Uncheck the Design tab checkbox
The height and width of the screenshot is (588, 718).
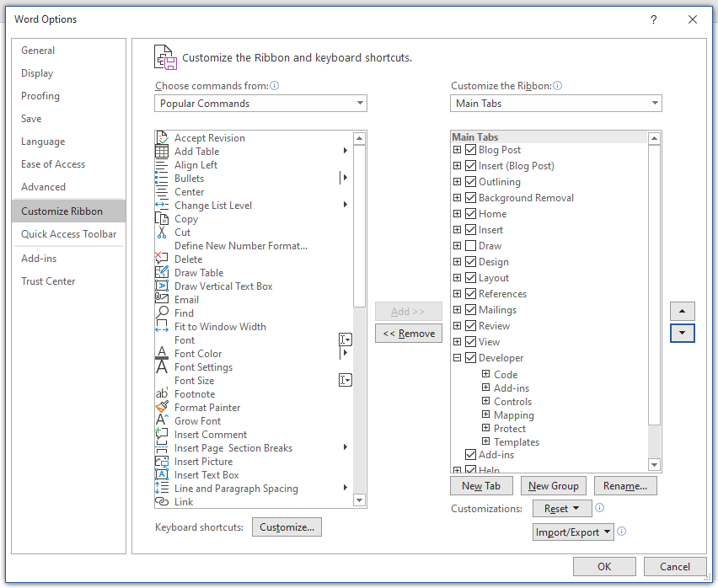[470, 262]
